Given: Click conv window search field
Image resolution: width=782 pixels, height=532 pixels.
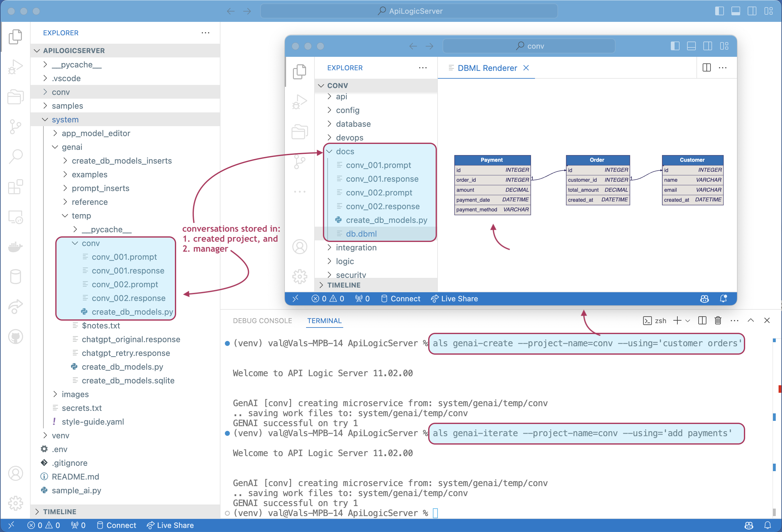Looking at the screenshot, I should [529, 46].
